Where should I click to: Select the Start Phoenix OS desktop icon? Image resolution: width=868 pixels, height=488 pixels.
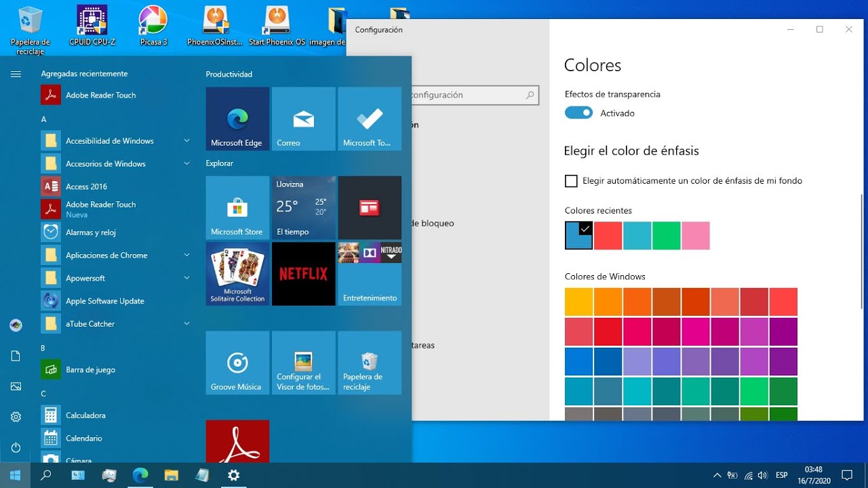(277, 24)
